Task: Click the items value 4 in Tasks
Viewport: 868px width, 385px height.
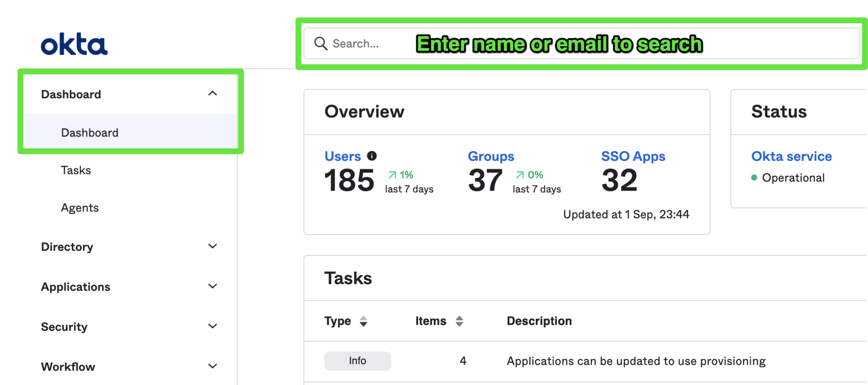Action: tap(463, 361)
